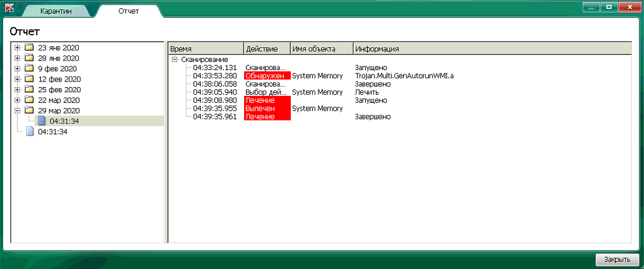Click the red Вылечен cell

tap(267, 109)
